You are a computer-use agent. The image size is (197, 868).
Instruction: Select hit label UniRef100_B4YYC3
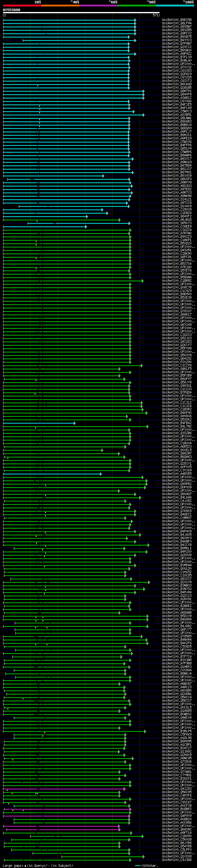pyautogui.click(x=177, y=40)
